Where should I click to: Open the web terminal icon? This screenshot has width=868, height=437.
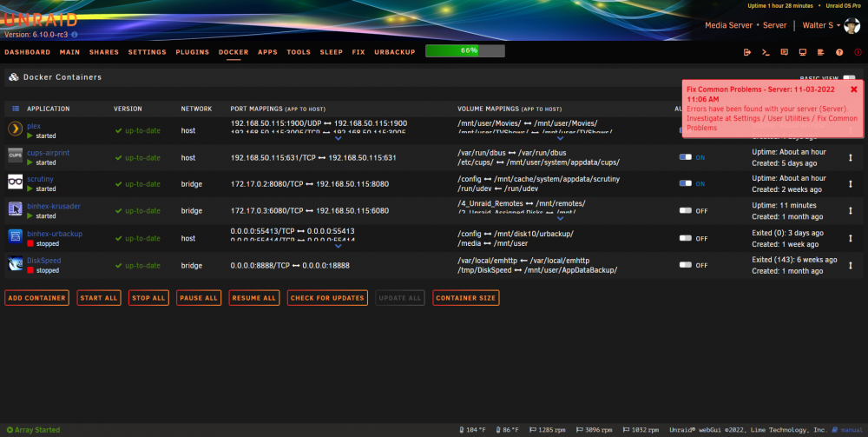pyautogui.click(x=766, y=52)
